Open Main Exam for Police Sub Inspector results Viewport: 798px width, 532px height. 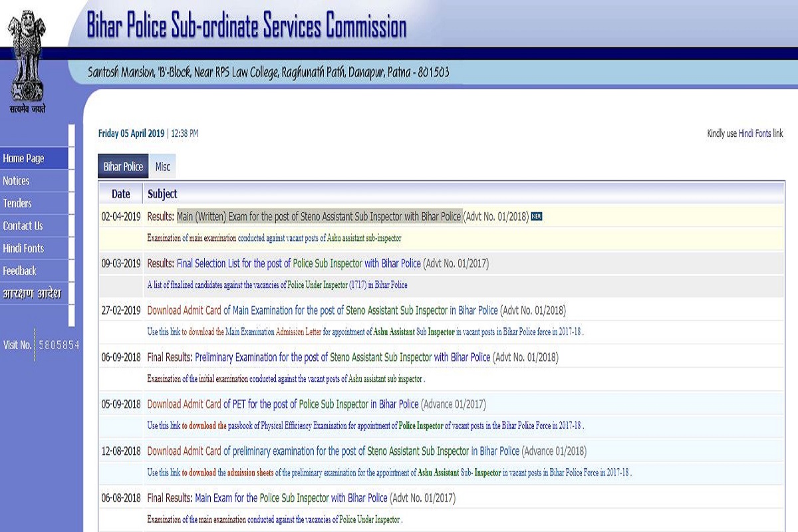point(291,497)
